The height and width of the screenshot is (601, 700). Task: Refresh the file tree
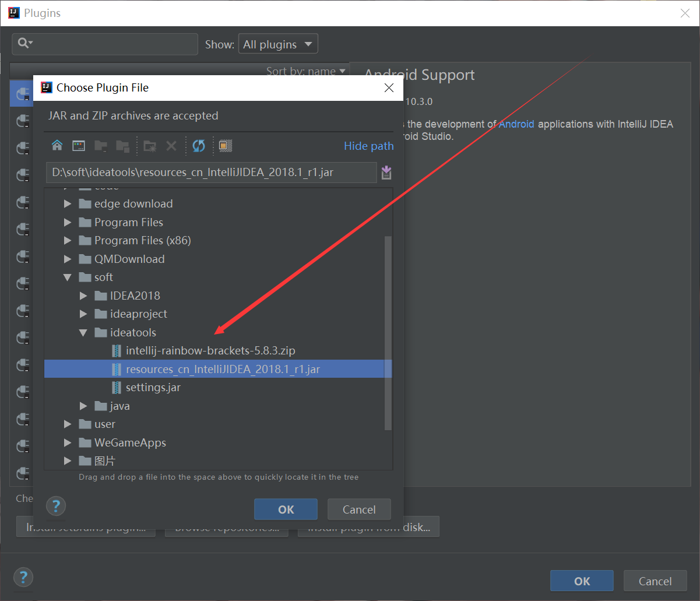[x=199, y=146]
